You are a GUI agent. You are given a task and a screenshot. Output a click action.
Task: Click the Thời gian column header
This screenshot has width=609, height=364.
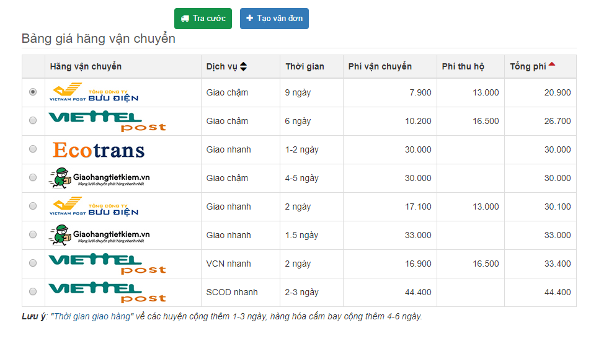click(304, 66)
